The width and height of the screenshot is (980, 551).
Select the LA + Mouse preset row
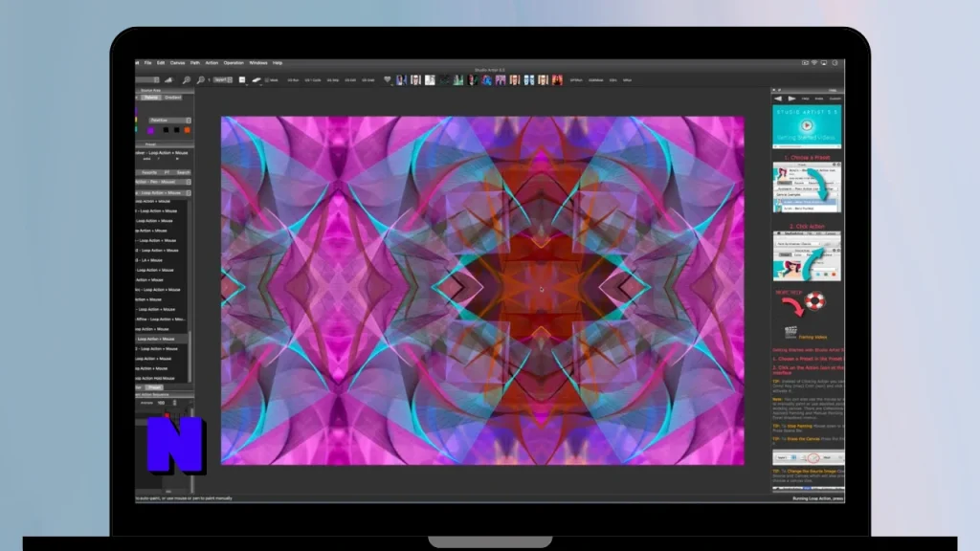161,260
